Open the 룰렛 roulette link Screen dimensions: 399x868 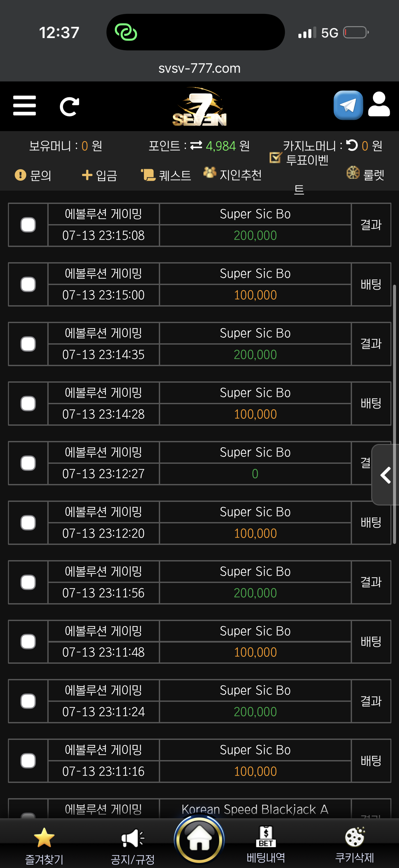point(366,173)
